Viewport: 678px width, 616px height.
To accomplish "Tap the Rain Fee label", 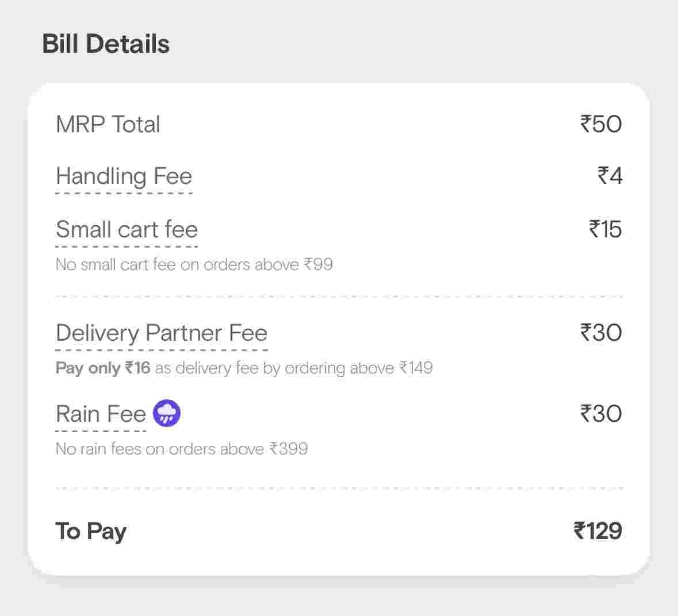I will (101, 414).
